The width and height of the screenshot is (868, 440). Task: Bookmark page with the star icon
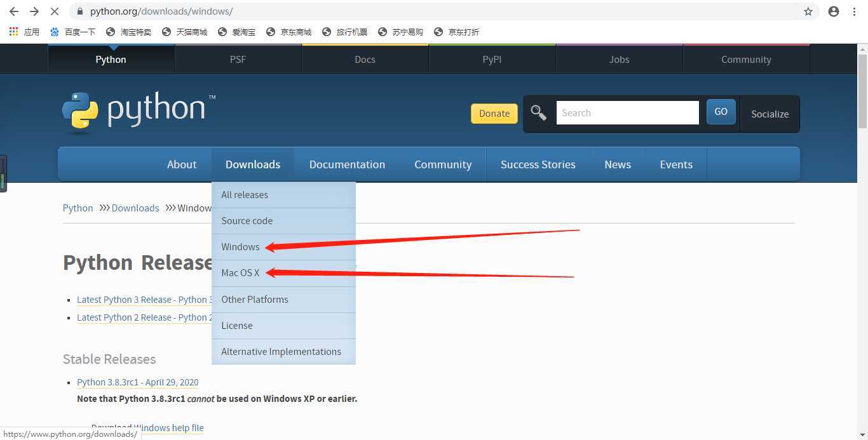(808, 11)
